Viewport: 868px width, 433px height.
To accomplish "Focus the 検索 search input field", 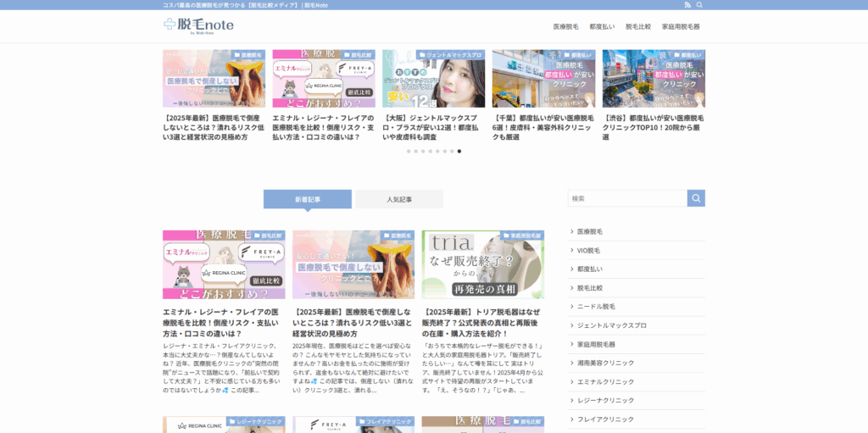I will [x=628, y=198].
